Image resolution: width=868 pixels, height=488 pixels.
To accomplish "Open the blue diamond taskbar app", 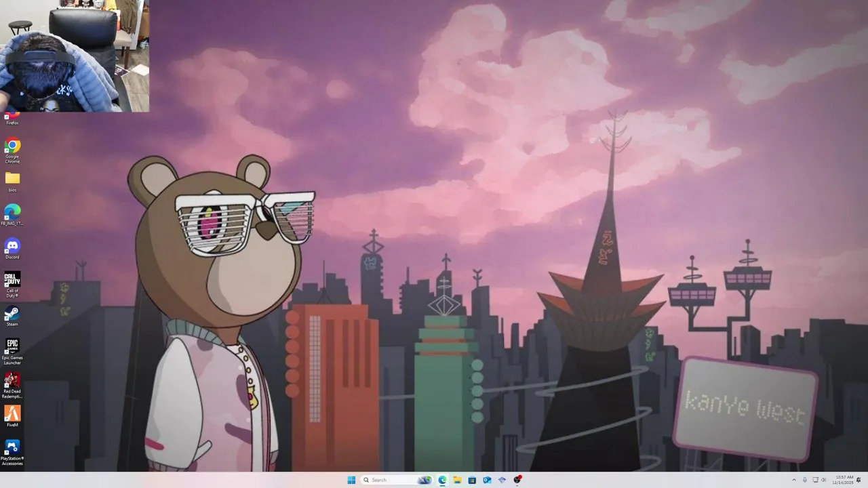I will (x=502, y=480).
